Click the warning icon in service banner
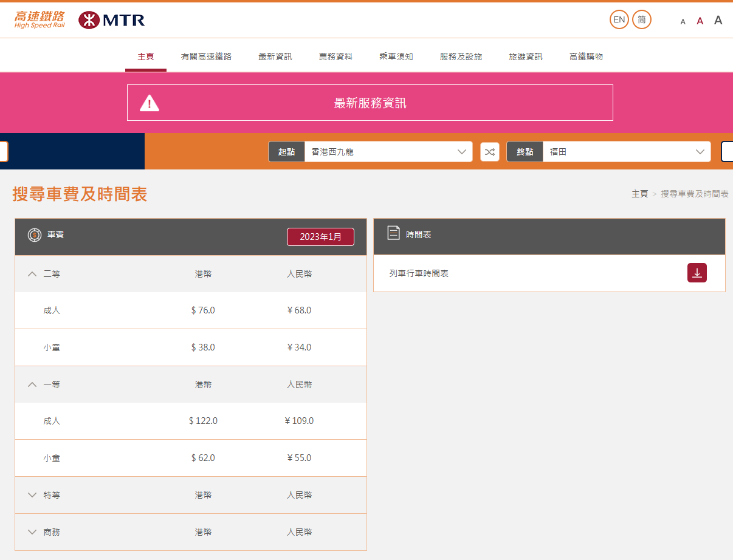The height and width of the screenshot is (560, 733). pyautogui.click(x=150, y=103)
